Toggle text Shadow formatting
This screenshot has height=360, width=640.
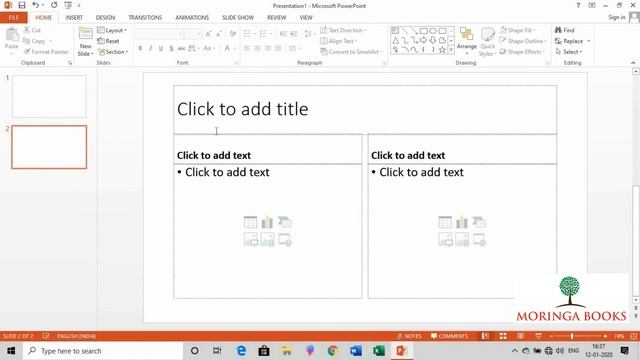(x=171, y=49)
